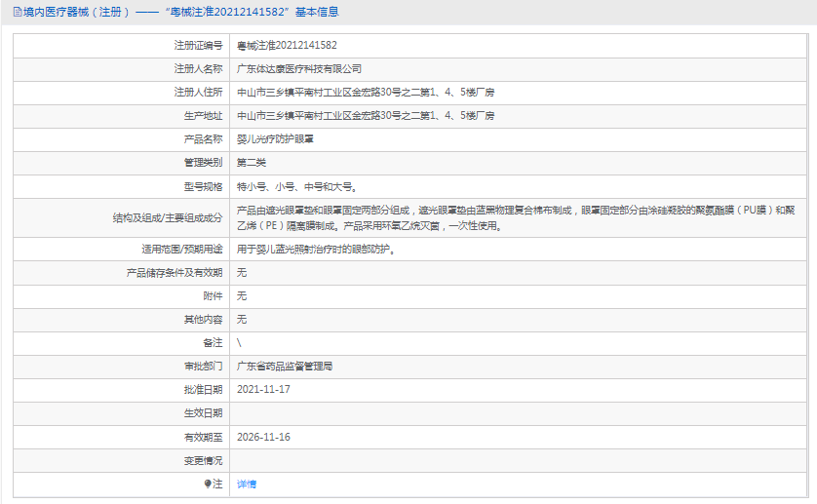The image size is (817, 504).
Task: Select registration number 粤械注准20212141582 in the table
Action: [x=287, y=45]
